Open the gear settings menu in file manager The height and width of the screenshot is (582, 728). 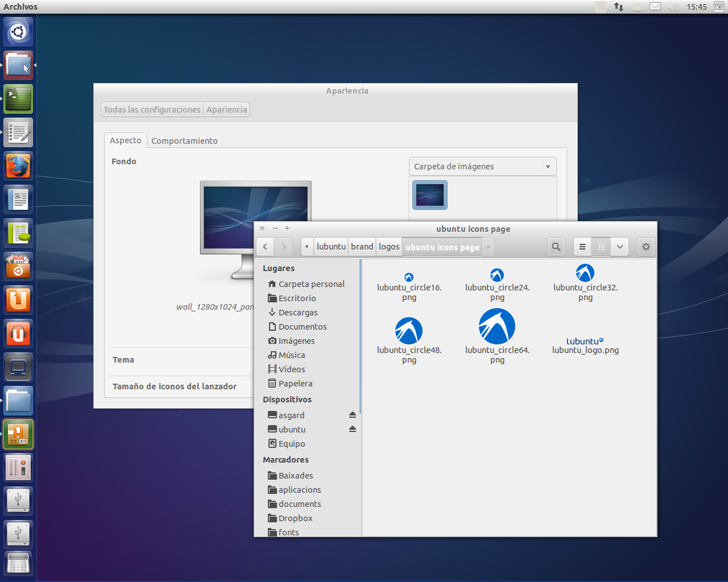point(646,247)
